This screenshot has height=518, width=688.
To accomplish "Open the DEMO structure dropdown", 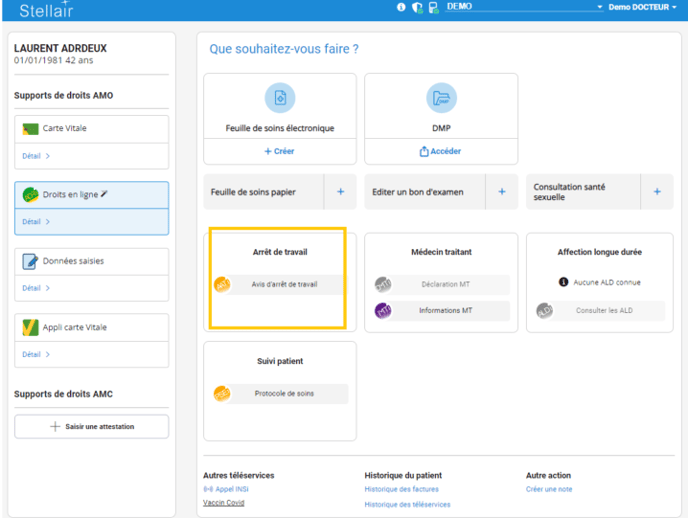I will 524,7.
